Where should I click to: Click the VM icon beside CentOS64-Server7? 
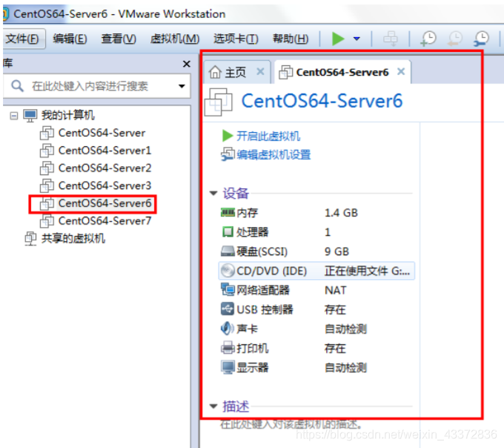tap(47, 221)
